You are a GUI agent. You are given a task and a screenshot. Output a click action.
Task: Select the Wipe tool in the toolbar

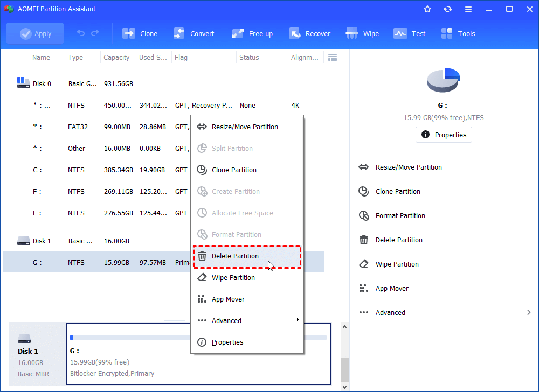coord(362,33)
